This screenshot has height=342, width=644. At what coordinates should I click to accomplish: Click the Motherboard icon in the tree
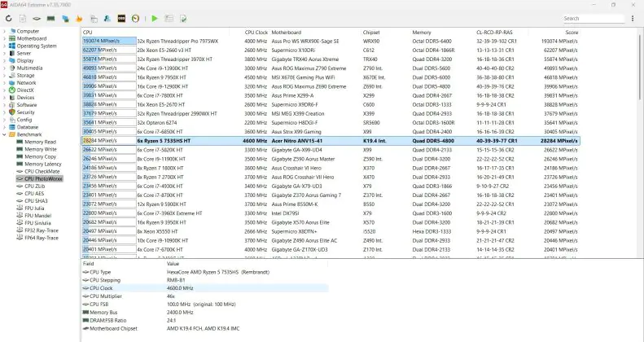point(12,38)
